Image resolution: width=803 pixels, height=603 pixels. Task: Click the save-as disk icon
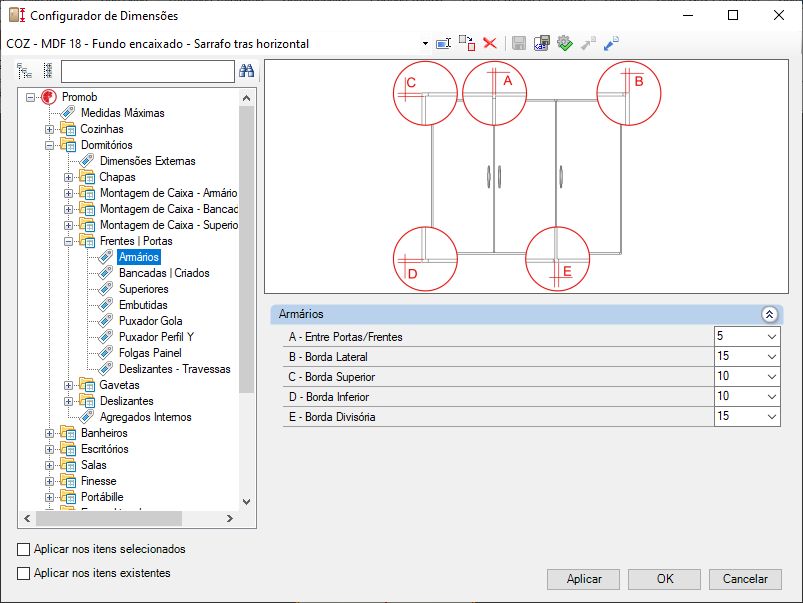coord(541,43)
